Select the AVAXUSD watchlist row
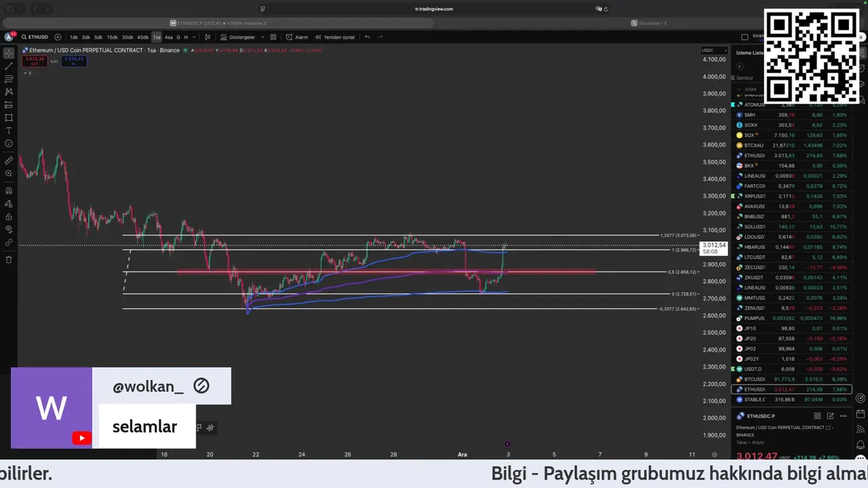 click(x=791, y=206)
